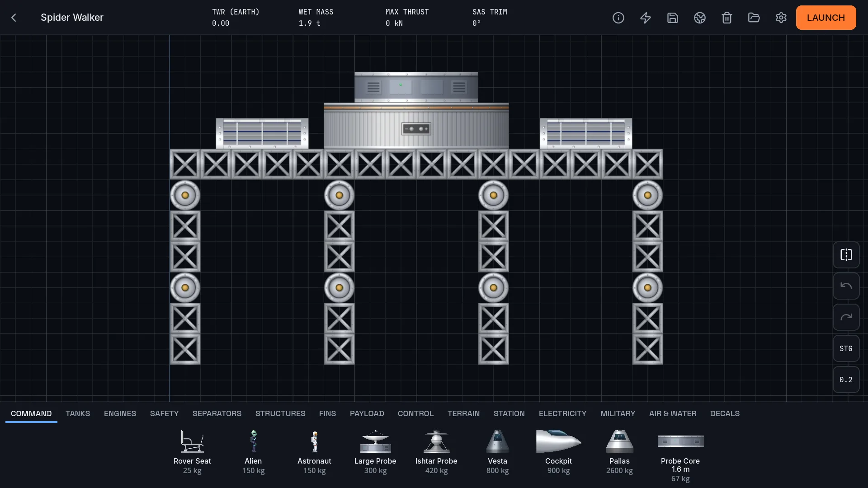Open the ENGINES tab
The image size is (868, 488).
pyautogui.click(x=120, y=413)
